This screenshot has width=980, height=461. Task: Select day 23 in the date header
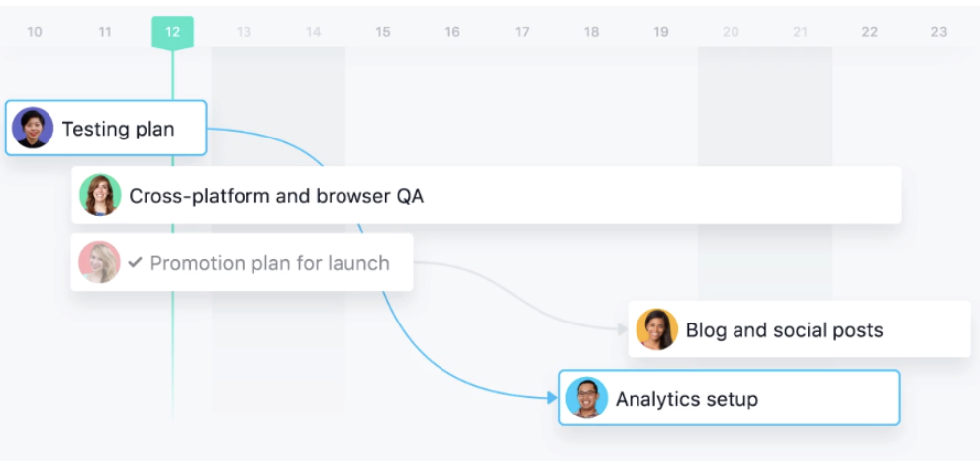click(x=939, y=32)
